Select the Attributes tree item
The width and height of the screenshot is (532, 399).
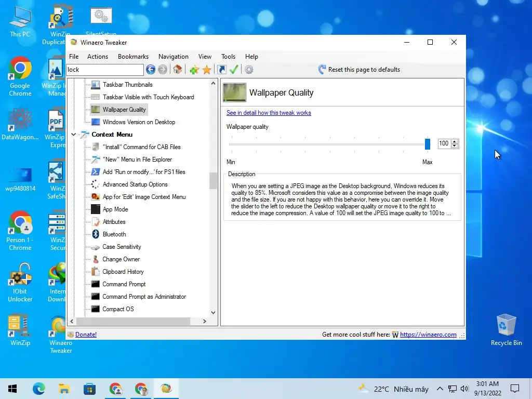114,222
